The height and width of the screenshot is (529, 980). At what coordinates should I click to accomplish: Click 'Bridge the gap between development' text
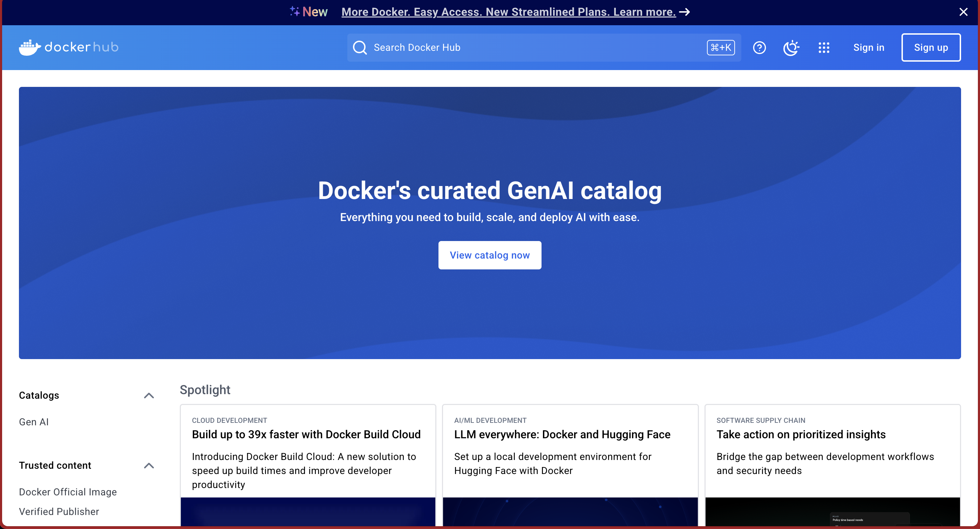tap(825, 463)
